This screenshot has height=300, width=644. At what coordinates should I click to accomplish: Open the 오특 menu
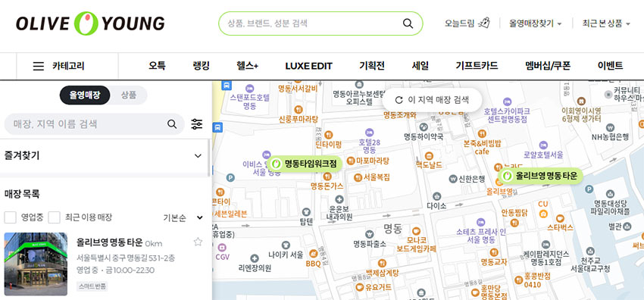157,66
